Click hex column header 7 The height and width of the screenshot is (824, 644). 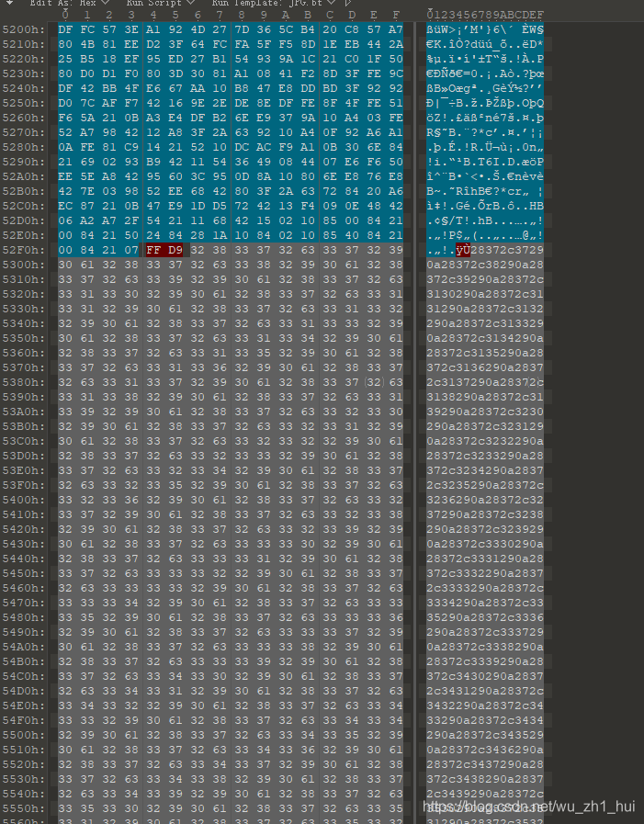coord(220,15)
